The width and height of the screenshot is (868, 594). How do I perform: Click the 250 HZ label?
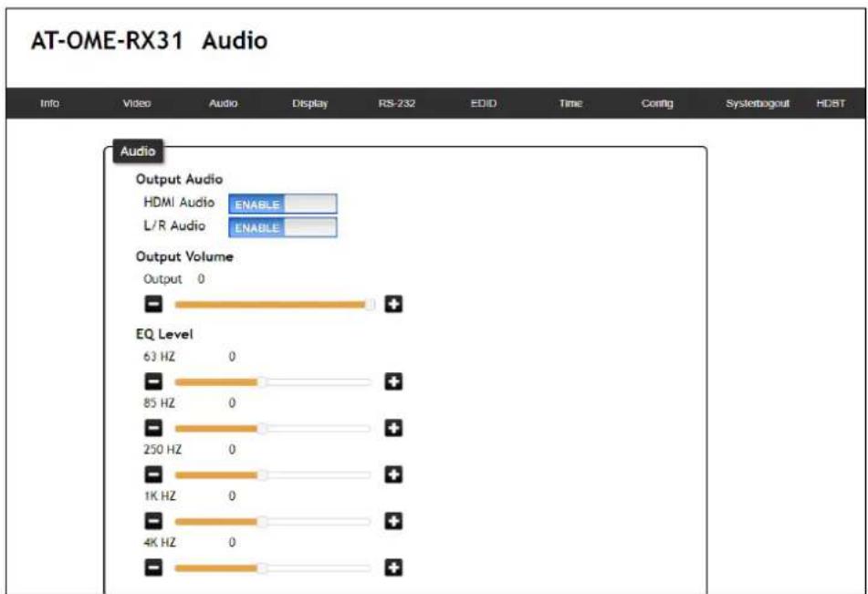point(162,450)
